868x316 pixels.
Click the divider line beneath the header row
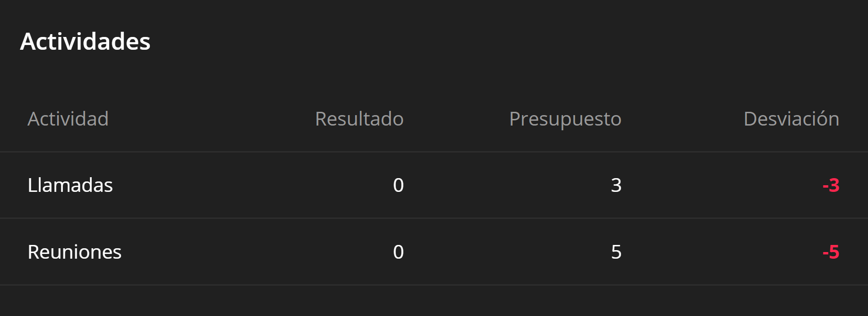coord(434,152)
